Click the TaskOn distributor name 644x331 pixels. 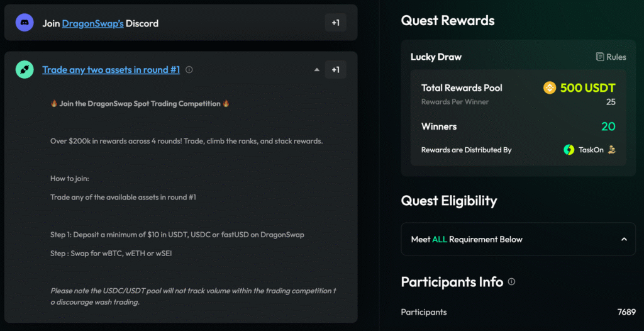(x=591, y=150)
